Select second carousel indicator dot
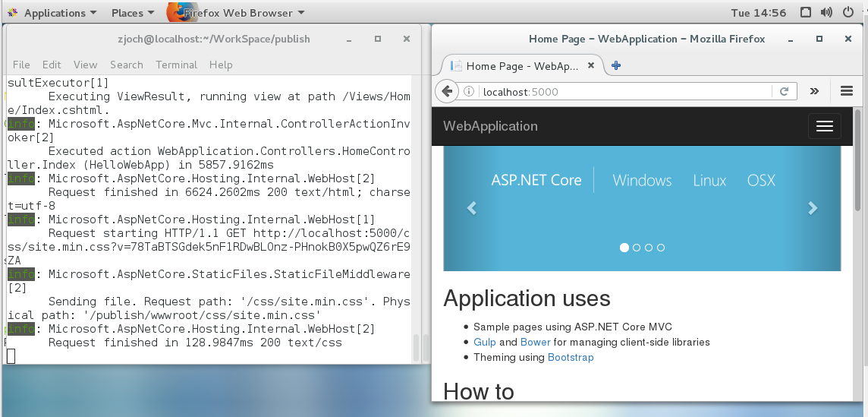The image size is (868, 417). [637, 248]
